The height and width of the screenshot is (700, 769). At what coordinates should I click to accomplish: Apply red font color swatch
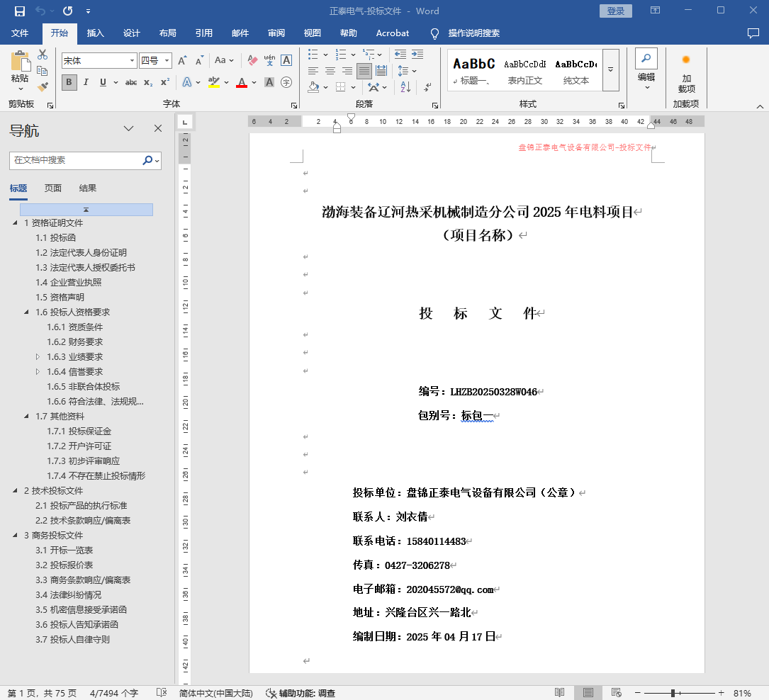tap(242, 82)
